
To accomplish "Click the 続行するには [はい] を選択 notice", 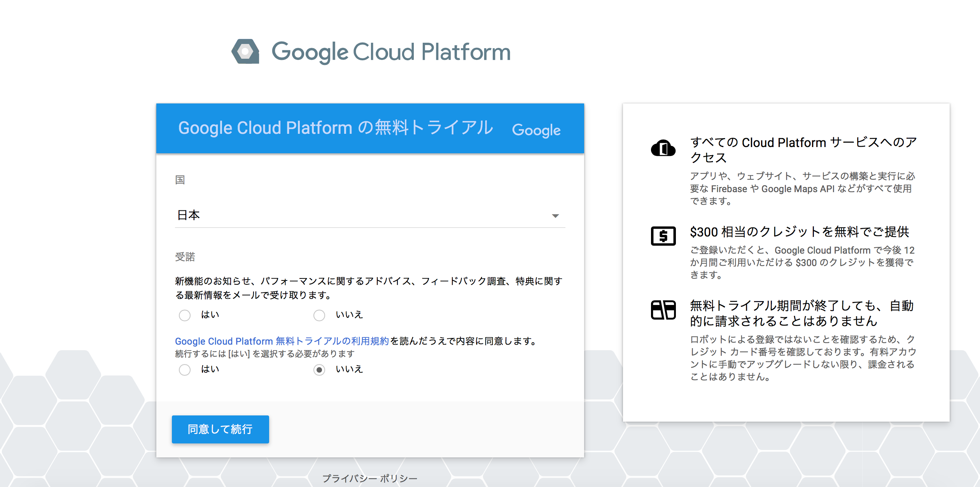I will click(265, 354).
